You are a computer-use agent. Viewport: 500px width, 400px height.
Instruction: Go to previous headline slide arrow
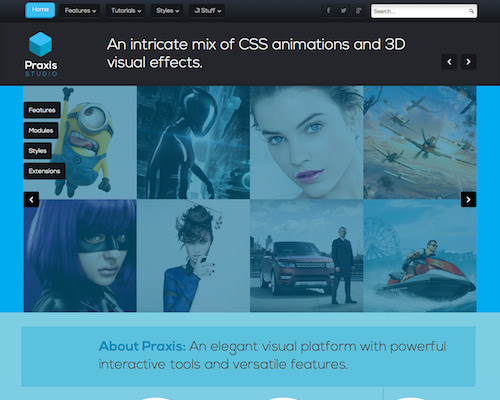pos(449,62)
